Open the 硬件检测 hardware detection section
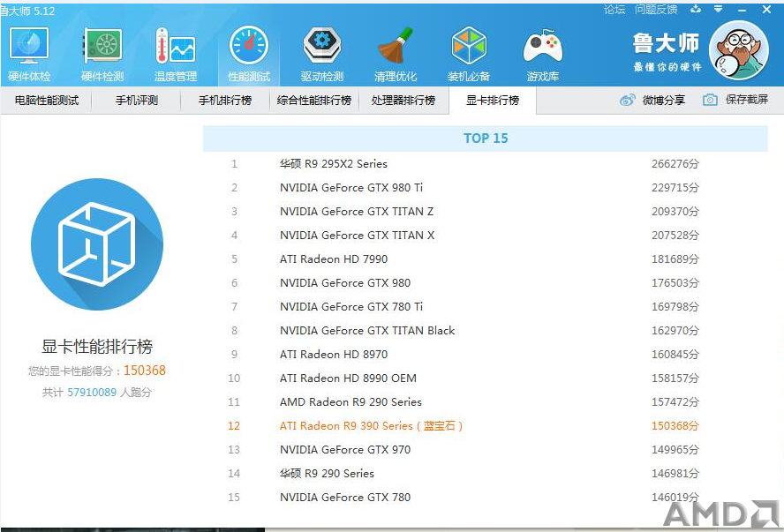Viewport: 784px width, 532px height. click(102, 54)
